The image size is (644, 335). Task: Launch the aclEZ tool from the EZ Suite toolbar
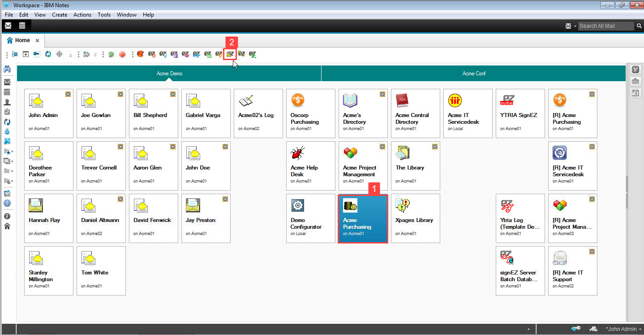[x=152, y=54]
